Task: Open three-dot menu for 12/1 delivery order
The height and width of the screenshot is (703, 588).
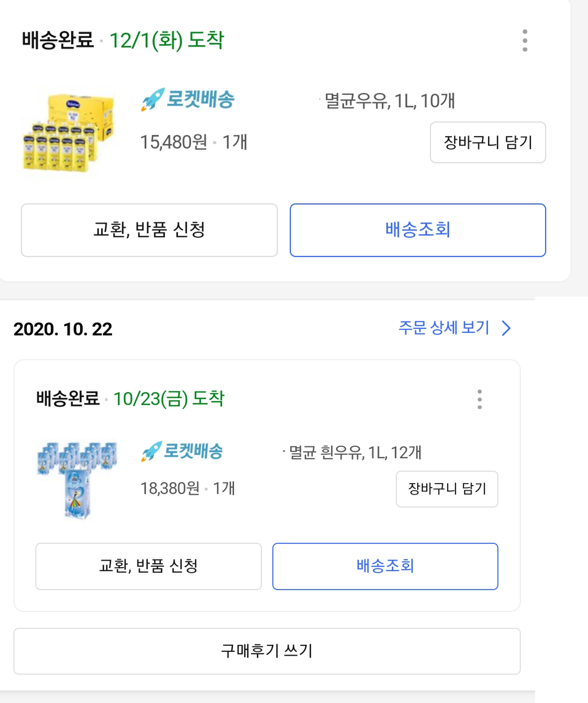Action: click(x=525, y=40)
